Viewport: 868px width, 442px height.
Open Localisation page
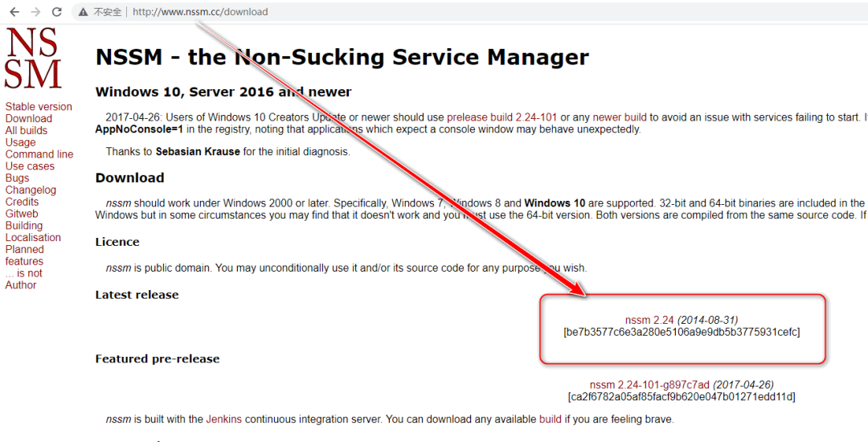[33, 238]
